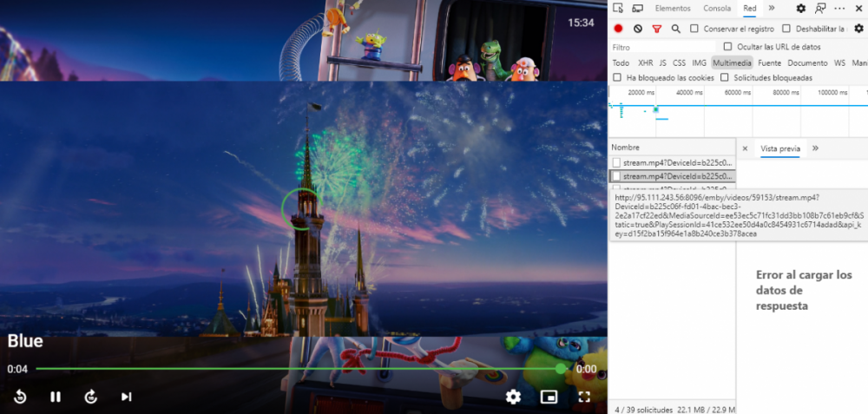Open network search magnifier

click(676, 29)
